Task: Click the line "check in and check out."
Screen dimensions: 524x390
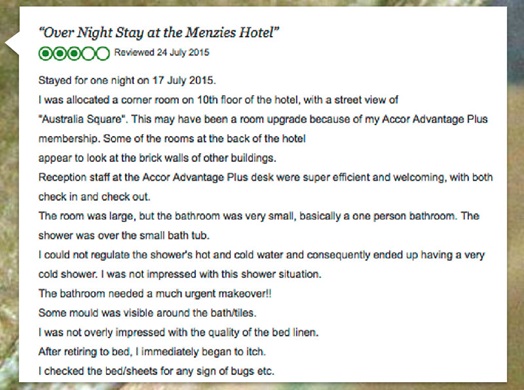Action: 94,197
